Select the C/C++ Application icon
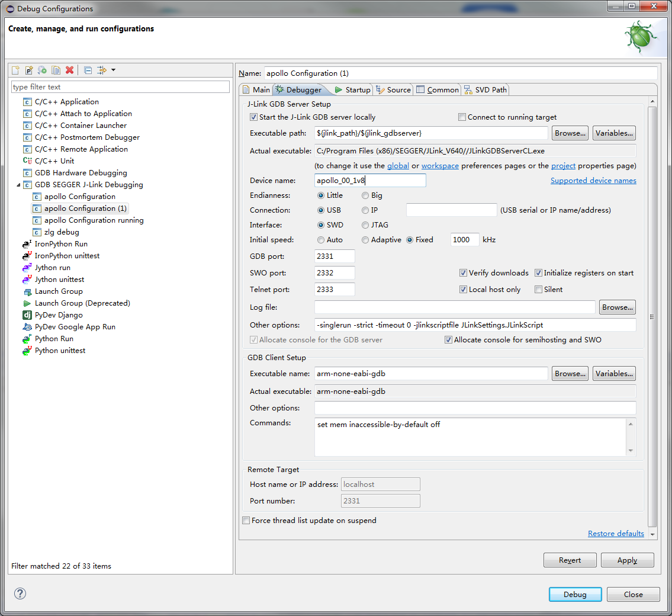 pos(27,102)
